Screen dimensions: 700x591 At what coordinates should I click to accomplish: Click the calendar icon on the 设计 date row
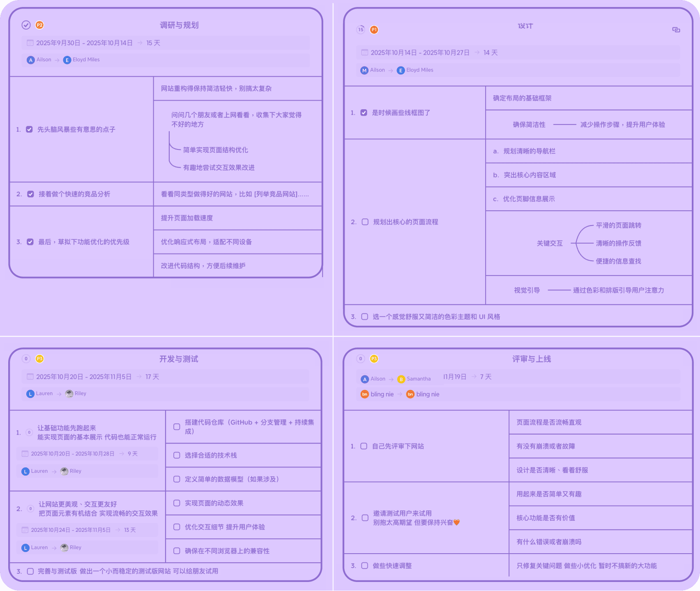click(364, 53)
